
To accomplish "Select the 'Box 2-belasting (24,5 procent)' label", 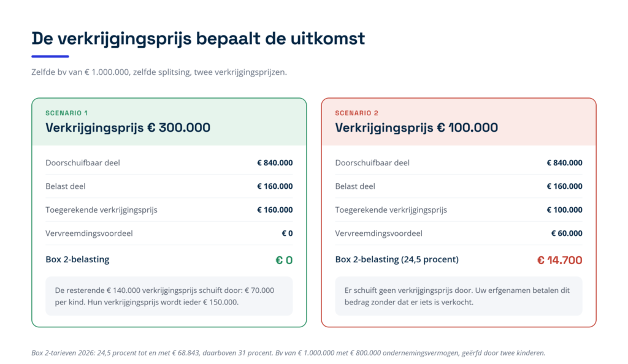I will (397, 260).
